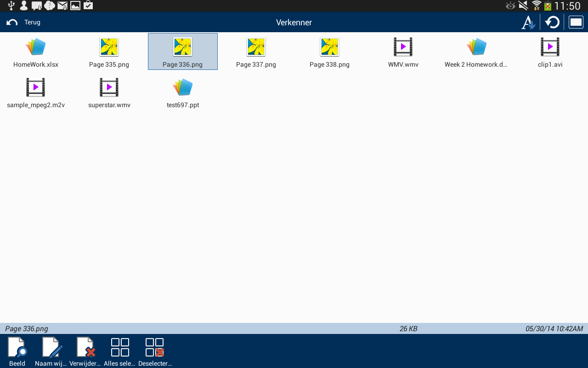Toggle the view mode rectangle icon
The width and height of the screenshot is (588, 368).
pos(576,22)
